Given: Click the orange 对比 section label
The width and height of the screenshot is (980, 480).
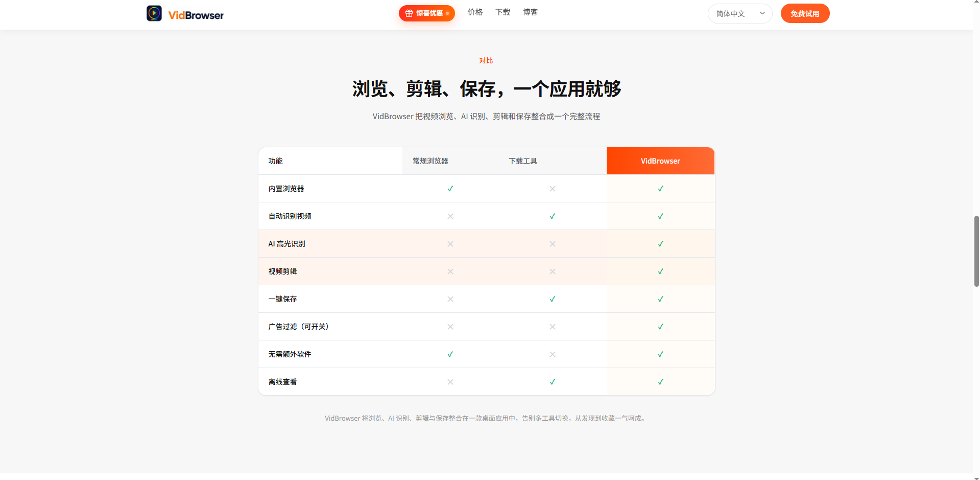Looking at the screenshot, I should [x=486, y=60].
